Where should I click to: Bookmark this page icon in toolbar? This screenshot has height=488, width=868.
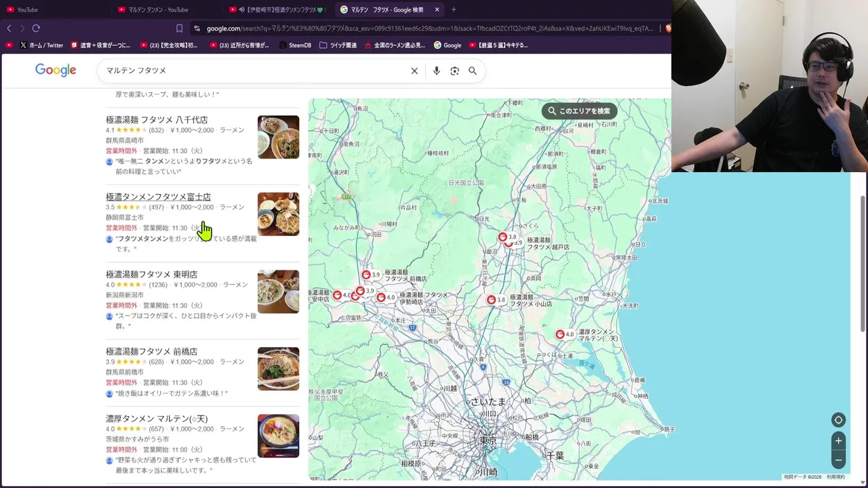click(179, 28)
